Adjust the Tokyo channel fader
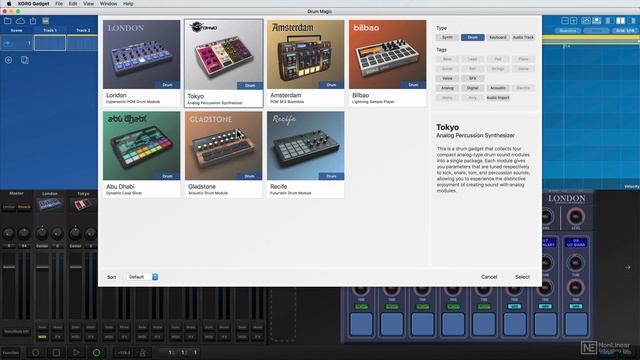The height and width of the screenshot is (360, 640). click(x=76, y=267)
